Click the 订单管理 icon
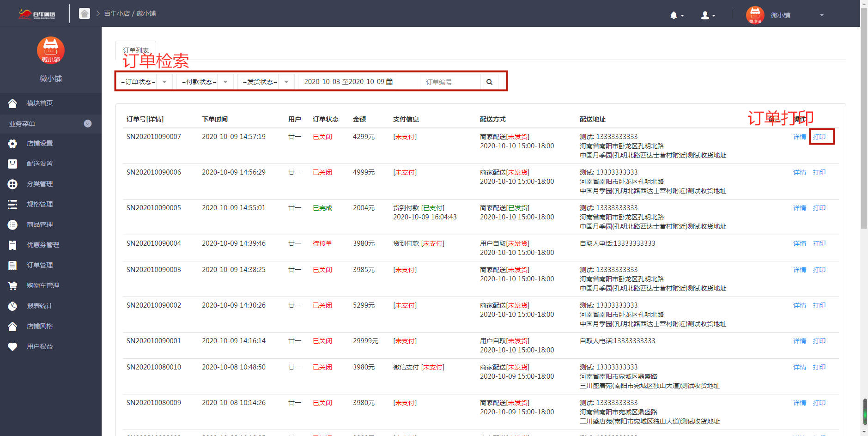 click(x=12, y=266)
